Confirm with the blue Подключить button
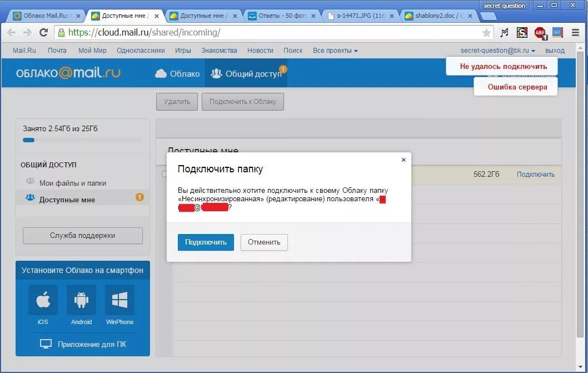Image resolution: width=588 pixels, height=373 pixels. tap(206, 242)
